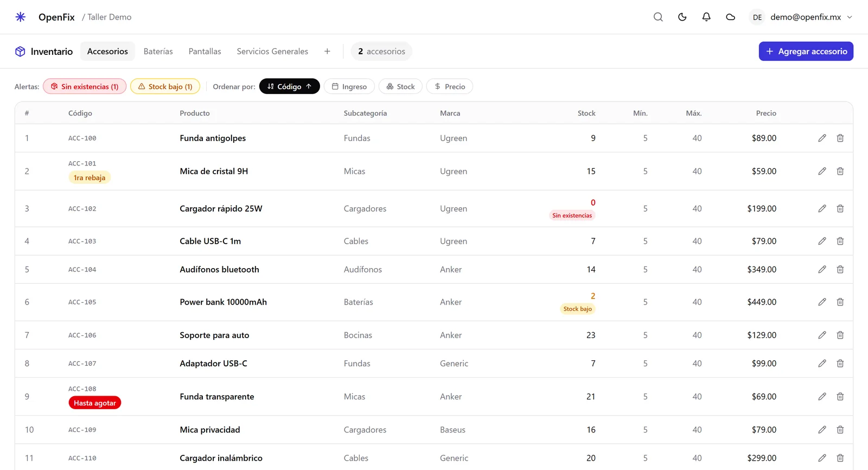Filter by Sin existencias alert
This screenshot has height=470, width=868.
click(x=85, y=86)
